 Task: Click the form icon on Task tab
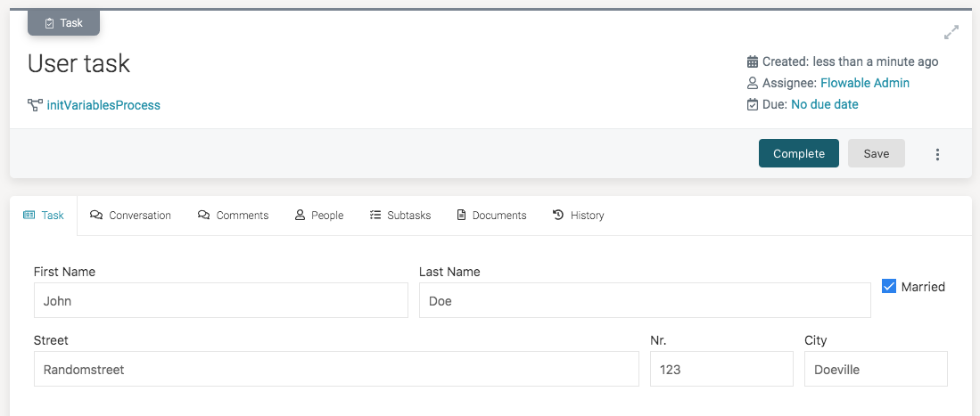(x=29, y=215)
